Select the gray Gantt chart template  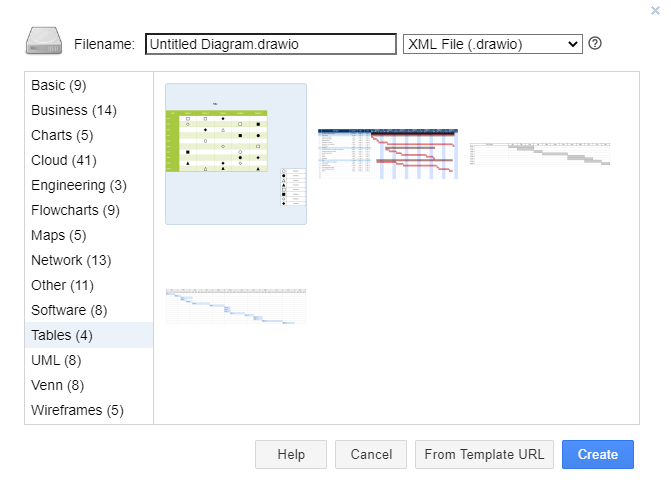tap(540, 154)
